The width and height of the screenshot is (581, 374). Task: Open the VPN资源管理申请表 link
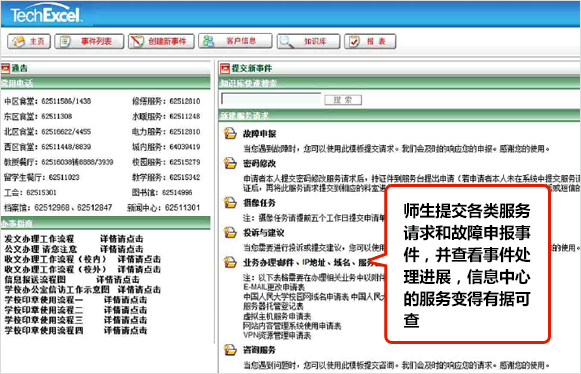(x=277, y=336)
